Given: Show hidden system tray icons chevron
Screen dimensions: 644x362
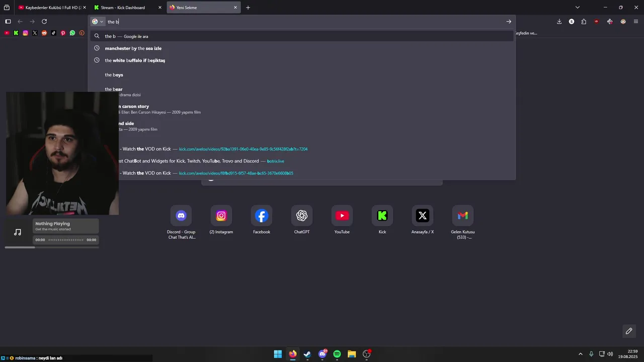Looking at the screenshot, I should click(x=580, y=354).
